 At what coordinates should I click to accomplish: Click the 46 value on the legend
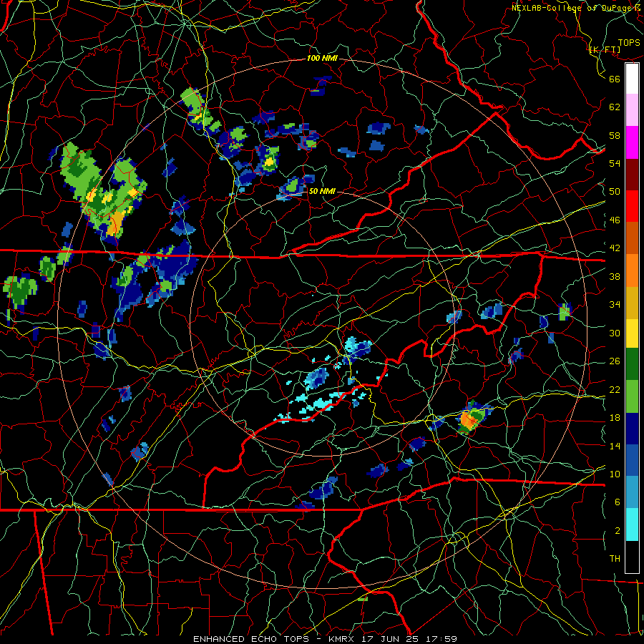[615, 220]
